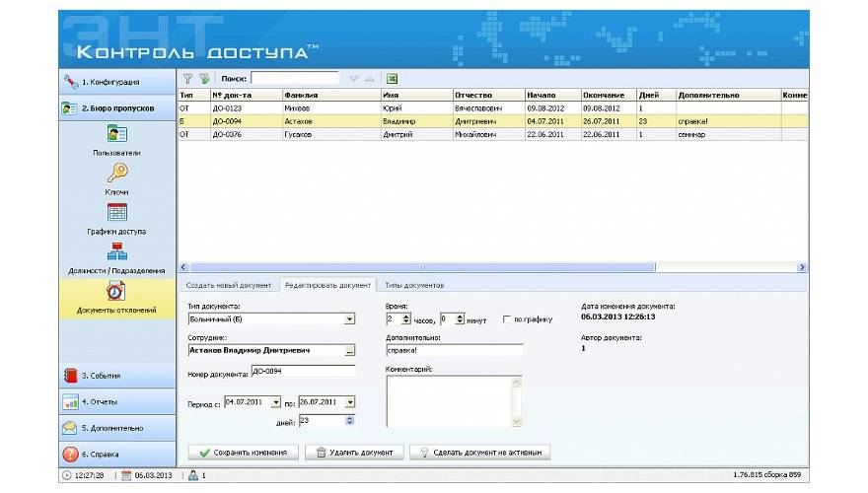Click the clear filter icon
The image size is (868, 493).
click(204, 78)
